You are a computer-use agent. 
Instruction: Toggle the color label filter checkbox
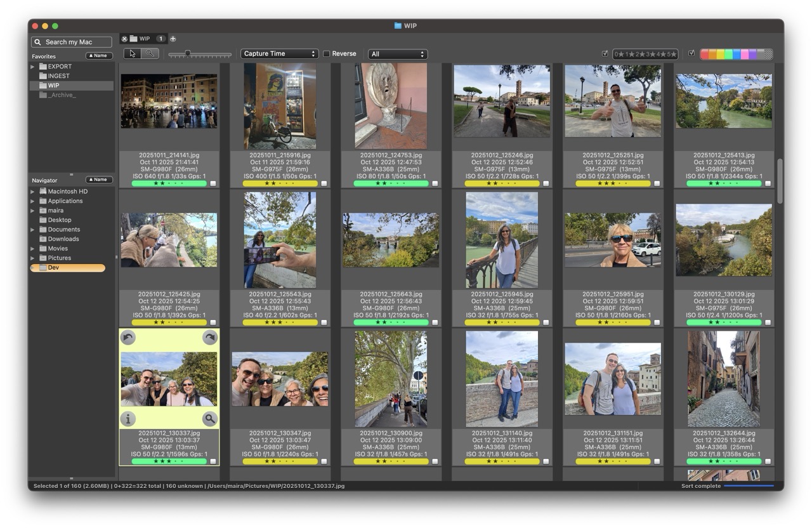point(691,54)
